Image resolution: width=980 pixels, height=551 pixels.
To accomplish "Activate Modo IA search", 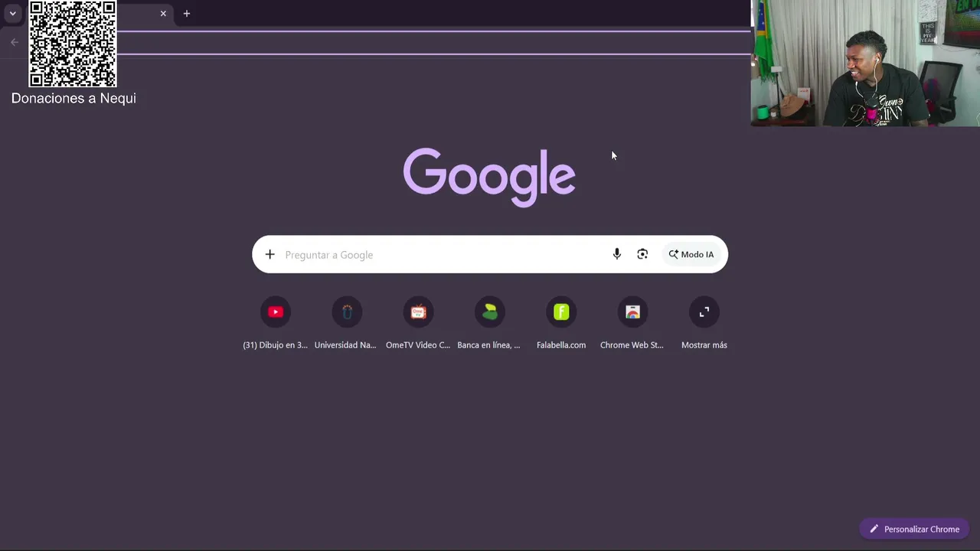I will 691,254.
